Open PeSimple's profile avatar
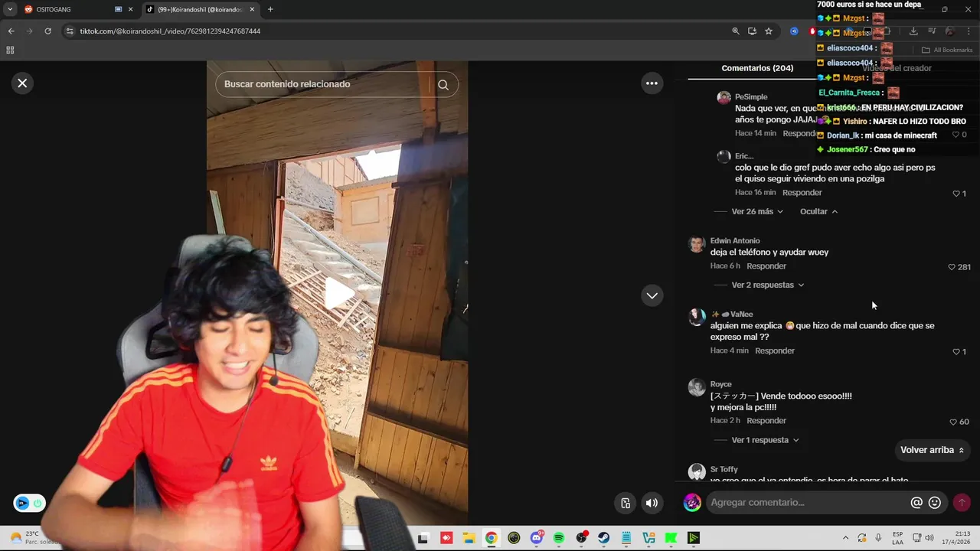980x551 pixels. point(724,97)
